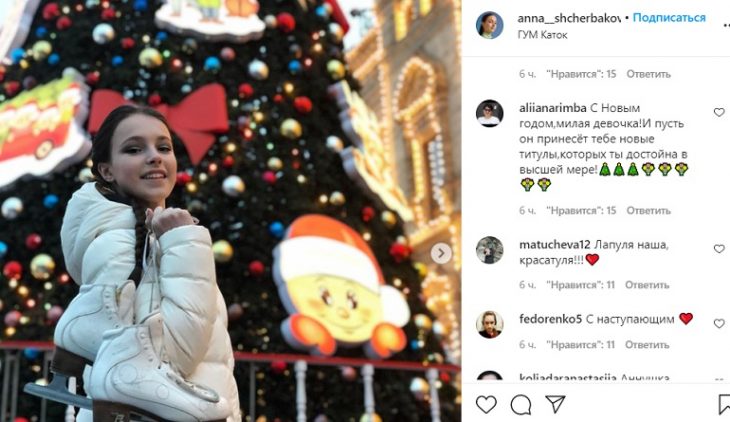
Task: Go to next photo arrow
Action: point(441,254)
